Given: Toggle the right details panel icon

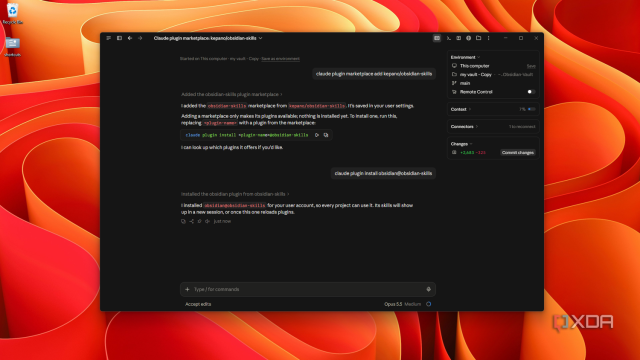Looking at the screenshot, I should [x=437, y=38].
